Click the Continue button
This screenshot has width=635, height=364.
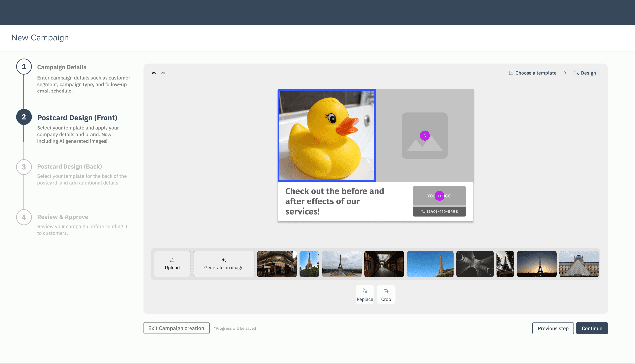(x=592, y=328)
